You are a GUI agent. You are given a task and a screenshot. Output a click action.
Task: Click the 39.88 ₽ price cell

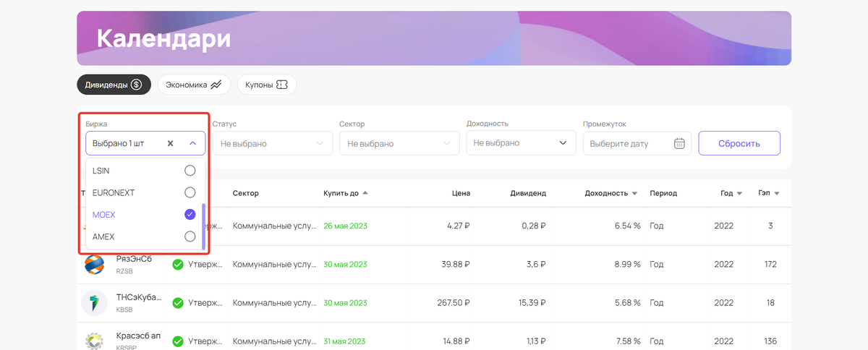[455, 264]
